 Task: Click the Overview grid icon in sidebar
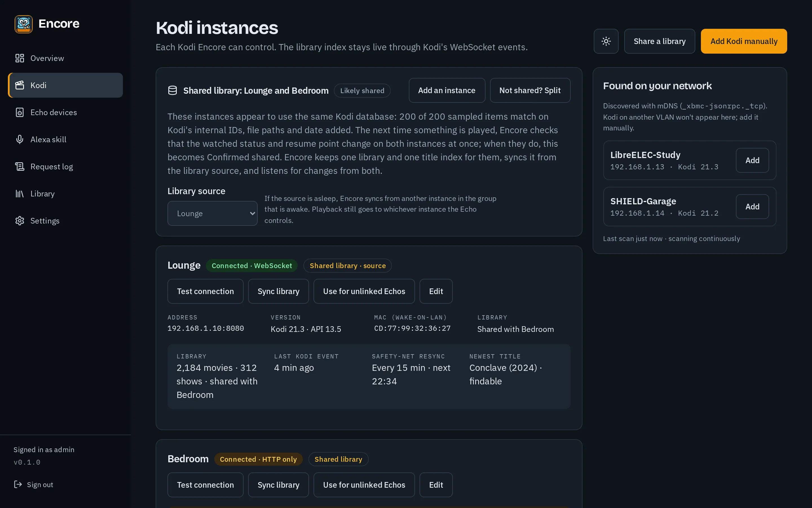[20, 58]
